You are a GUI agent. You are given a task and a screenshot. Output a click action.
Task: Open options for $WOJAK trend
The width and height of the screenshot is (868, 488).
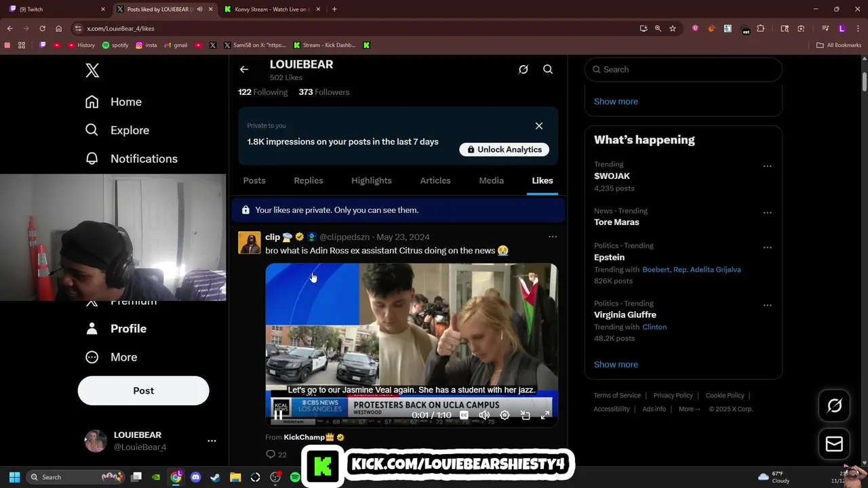[767, 166]
